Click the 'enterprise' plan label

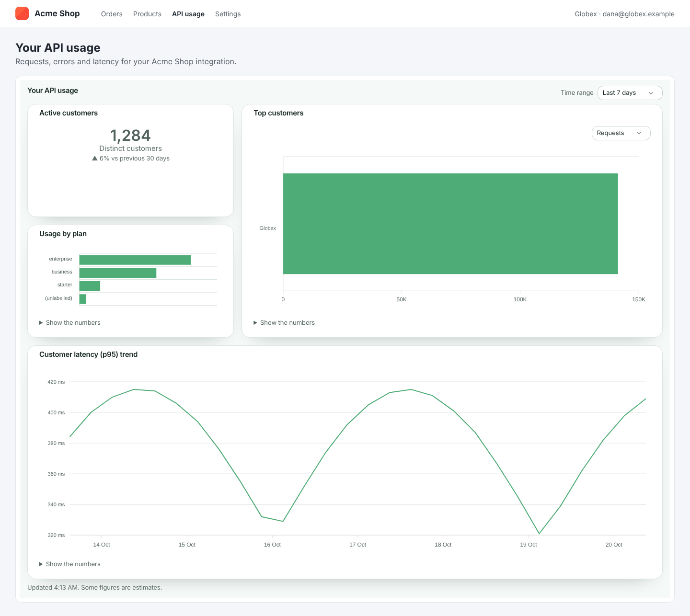(x=60, y=259)
